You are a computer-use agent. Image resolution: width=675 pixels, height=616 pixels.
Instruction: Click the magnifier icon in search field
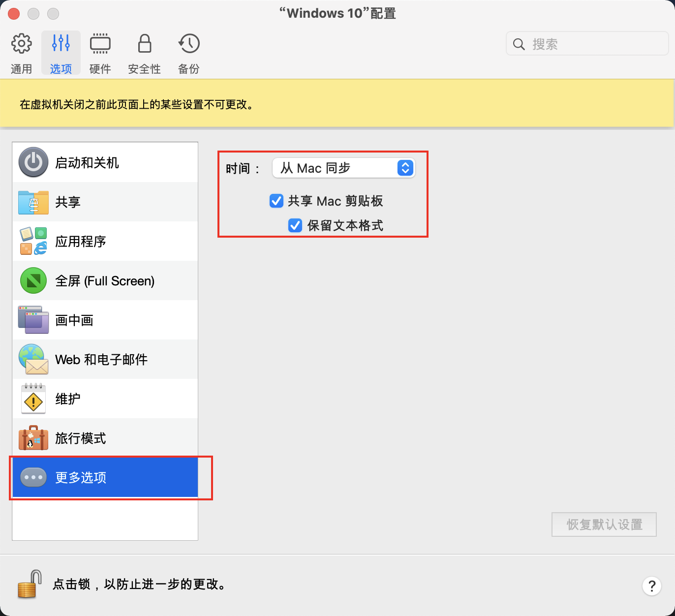[519, 44]
